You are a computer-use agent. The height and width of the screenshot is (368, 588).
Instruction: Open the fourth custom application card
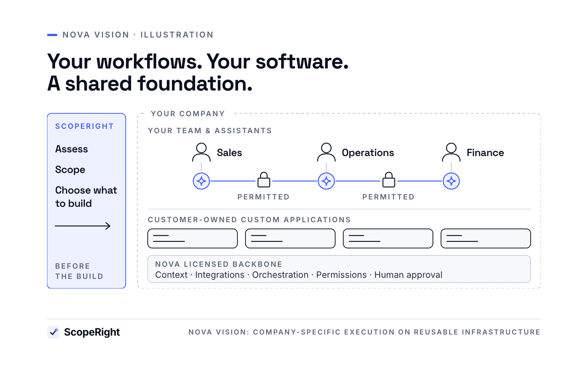[x=486, y=238]
